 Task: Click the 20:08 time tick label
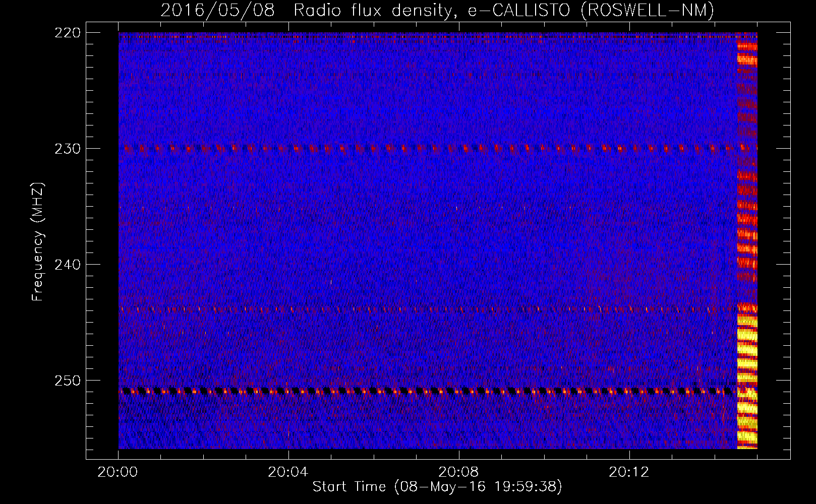click(458, 472)
